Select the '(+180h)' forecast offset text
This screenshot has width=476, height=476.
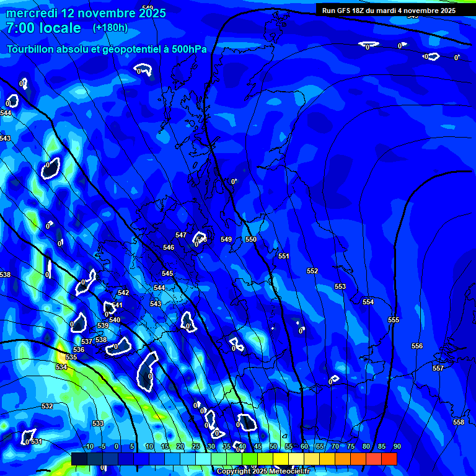tap(110, 28)
